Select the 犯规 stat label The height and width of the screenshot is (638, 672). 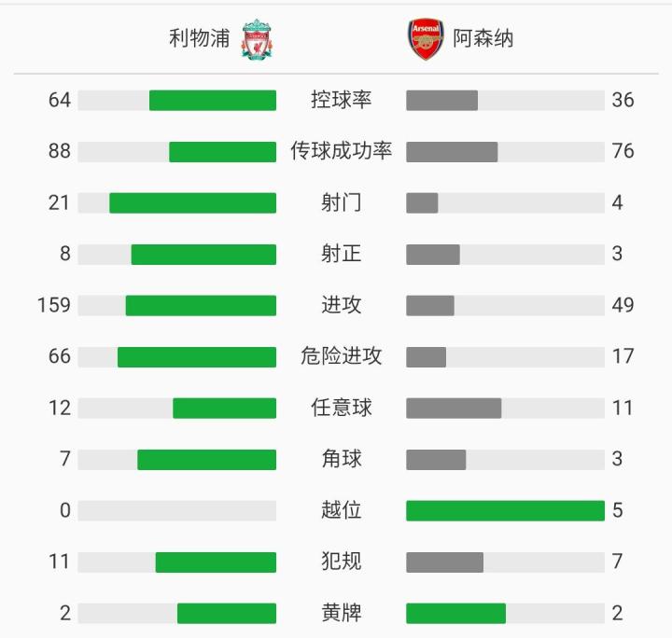point(342,562)
